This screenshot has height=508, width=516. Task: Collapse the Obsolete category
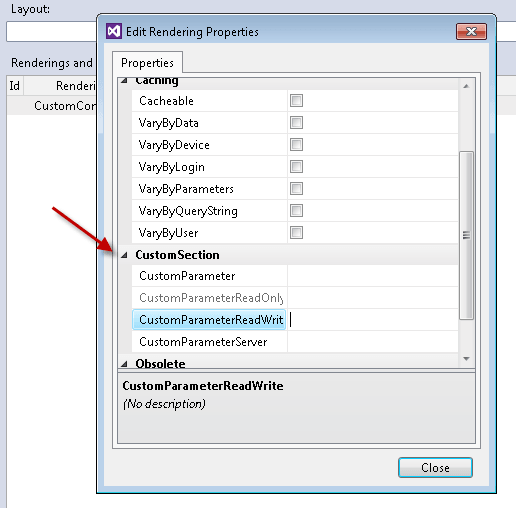tap(124, 364)
